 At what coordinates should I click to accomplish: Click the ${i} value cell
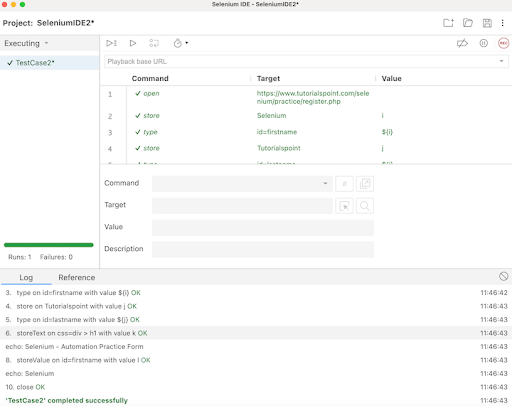click(387, 132)
